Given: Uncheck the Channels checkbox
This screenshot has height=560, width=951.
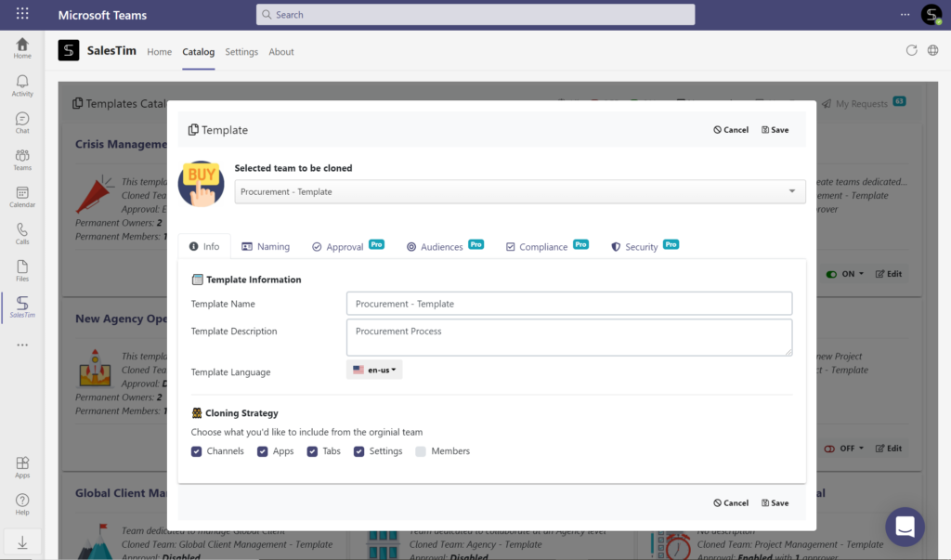Looking at the screenshot, I should coord(197,451).
